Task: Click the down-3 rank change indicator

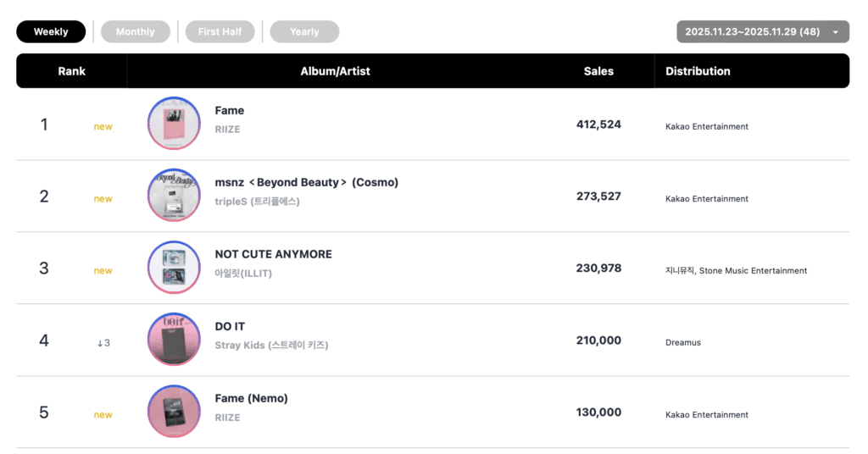Action: pyautogui.click(x=103, y=343)
